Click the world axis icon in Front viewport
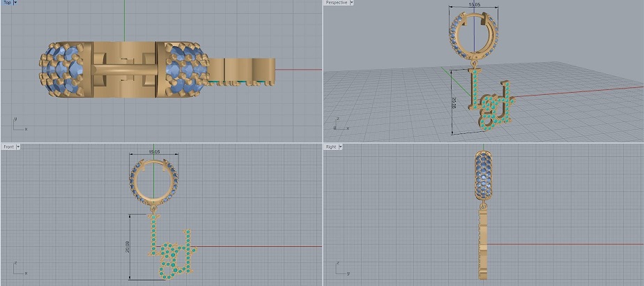 17,268
